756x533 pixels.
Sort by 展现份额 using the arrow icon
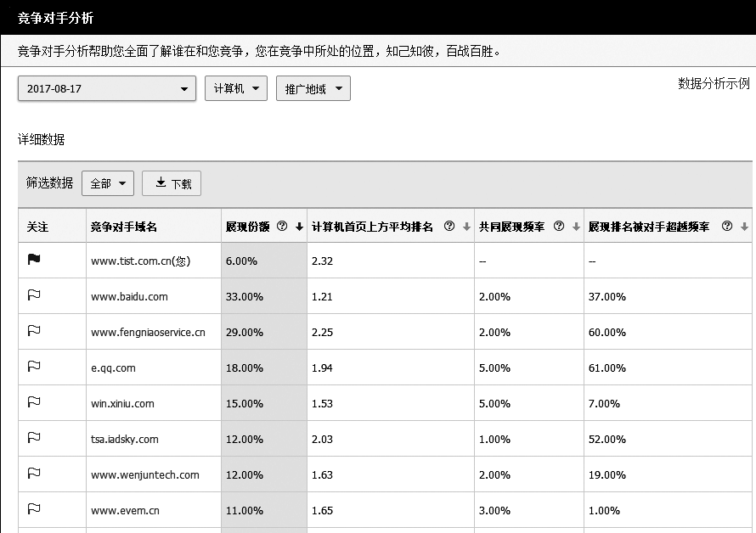(299, 227)
